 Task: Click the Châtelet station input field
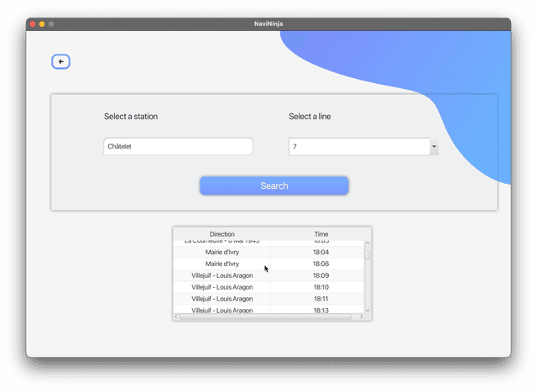click(x=178, y=146)
